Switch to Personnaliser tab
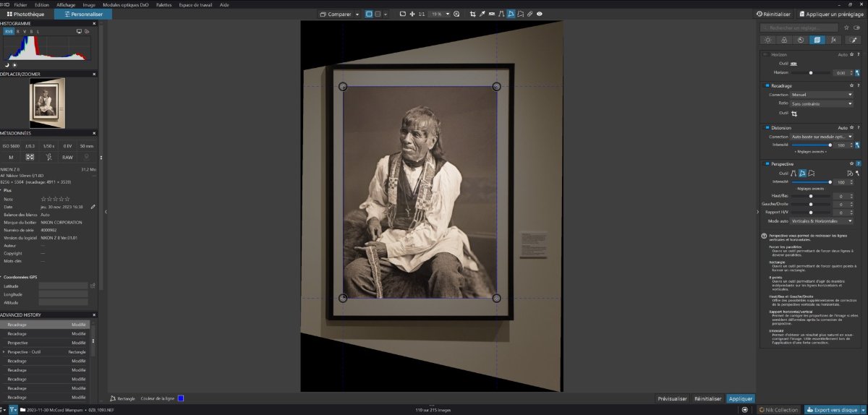 coord(83,14)
